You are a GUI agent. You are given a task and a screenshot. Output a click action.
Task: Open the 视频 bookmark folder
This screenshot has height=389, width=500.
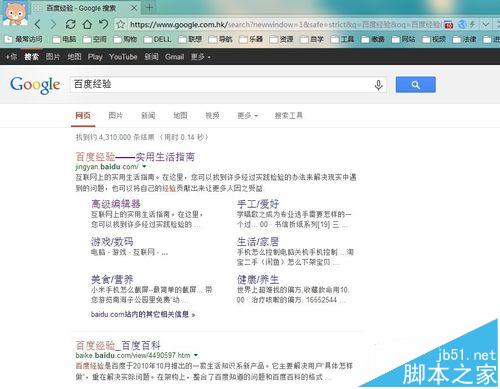click(x=434, y=39)
